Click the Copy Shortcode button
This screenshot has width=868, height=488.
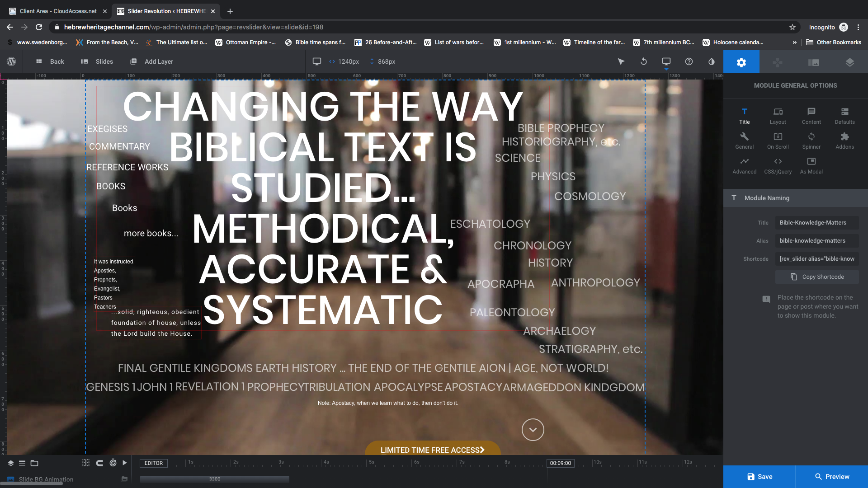pyautogui.click(x=816, y=277)
